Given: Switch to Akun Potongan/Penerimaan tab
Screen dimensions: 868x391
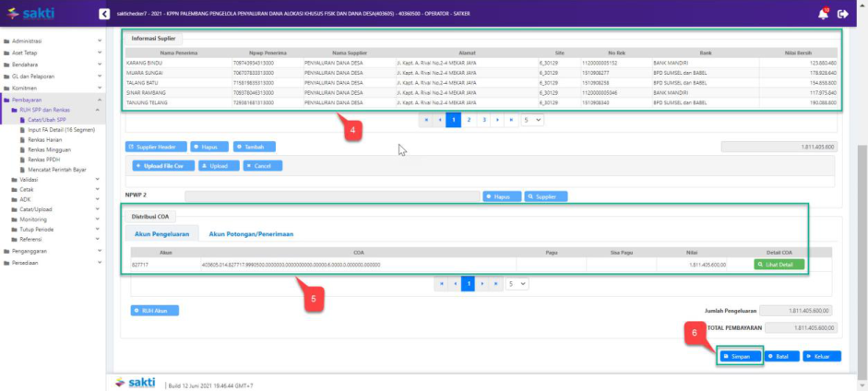Looking at the screenshot, I should coord(251,234).
